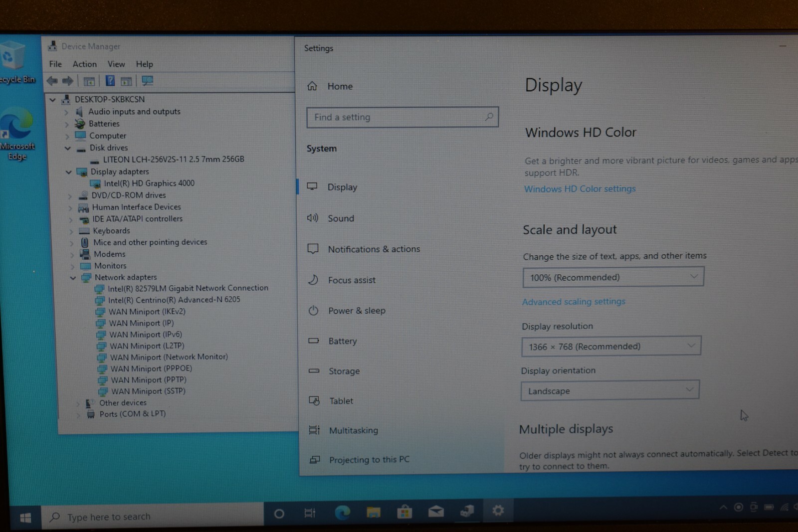Screen dimensions: 798x532
Task: Select Multitasking in Settings sidebar
Action: 353,430
